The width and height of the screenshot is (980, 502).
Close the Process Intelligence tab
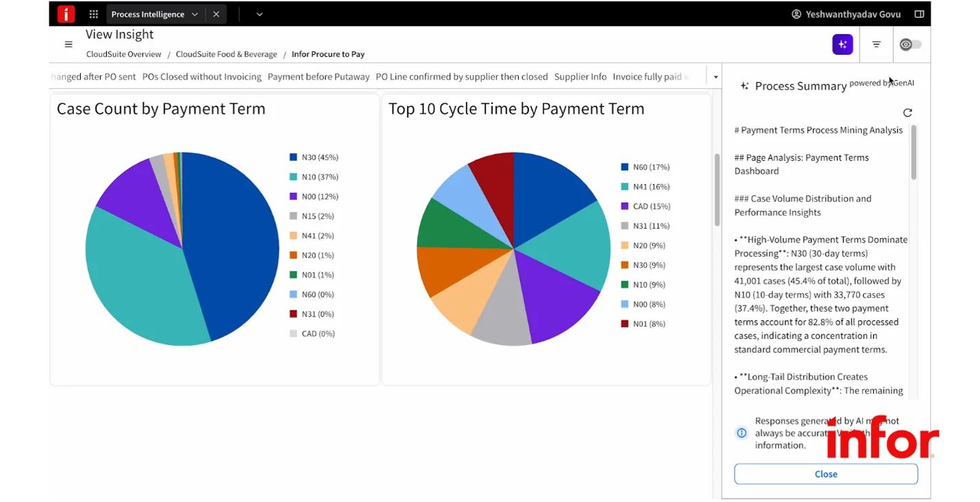coord(216,14)
